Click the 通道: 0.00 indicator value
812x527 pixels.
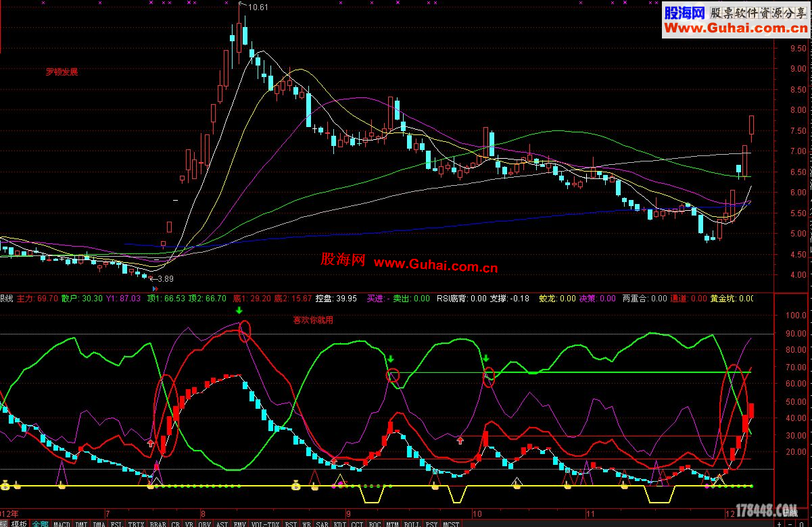point(688,298)
